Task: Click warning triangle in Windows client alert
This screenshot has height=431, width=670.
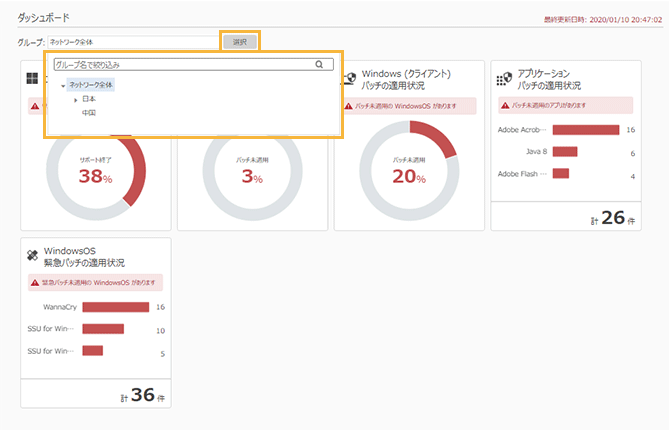Action: (x=348, y=105)
